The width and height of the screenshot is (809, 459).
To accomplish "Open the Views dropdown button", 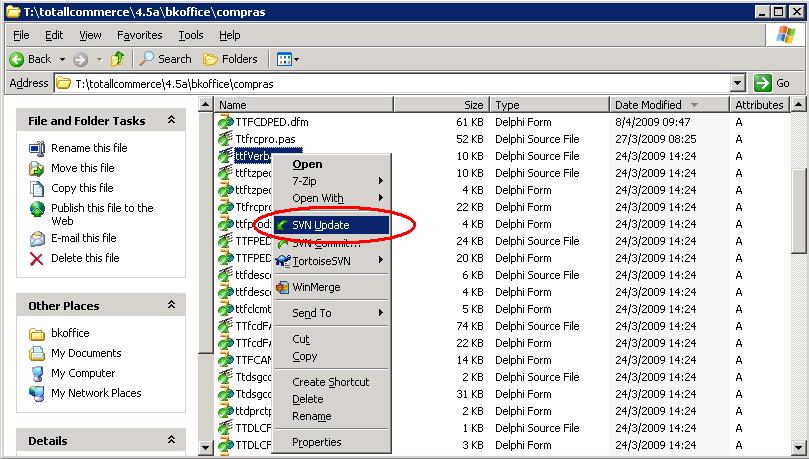I will (288, 59).
